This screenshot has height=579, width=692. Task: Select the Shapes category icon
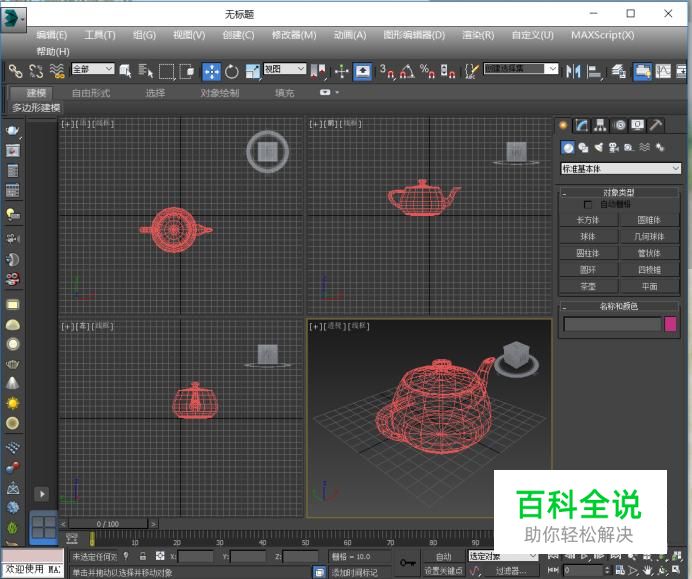point(583,147)
